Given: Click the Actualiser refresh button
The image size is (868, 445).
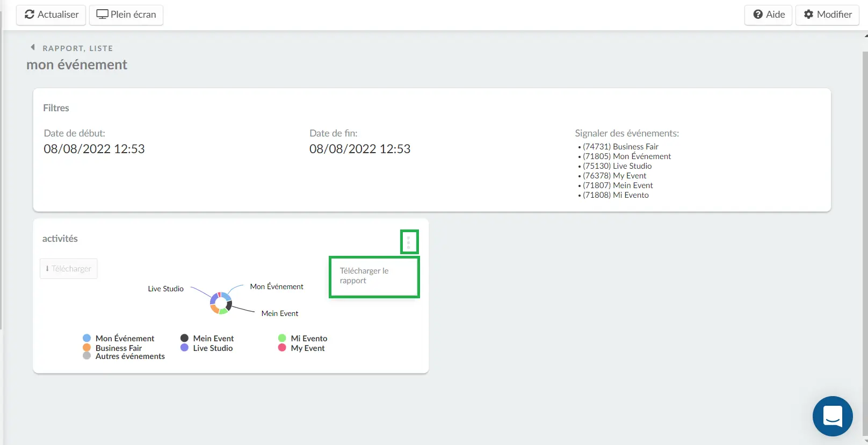Looking at the screenshot, I should [x=51, y=15].
